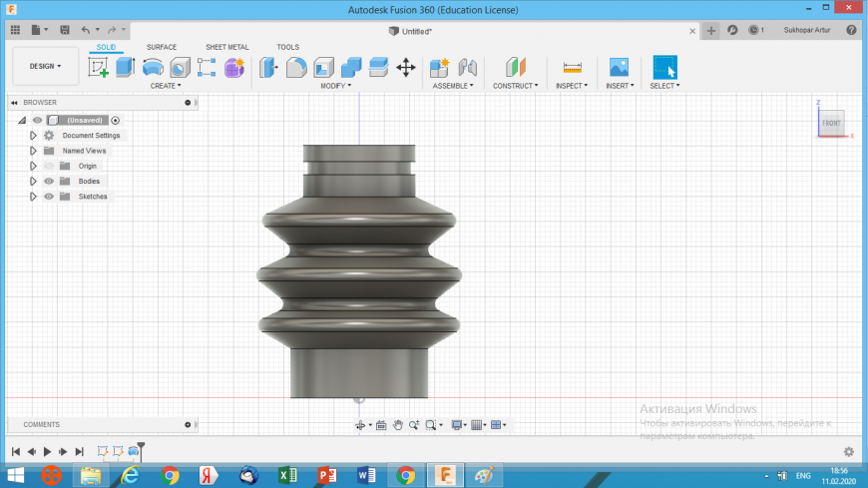
Task: Expand the Sketches node
Action: pyautogui.click(x=33, y=197)
